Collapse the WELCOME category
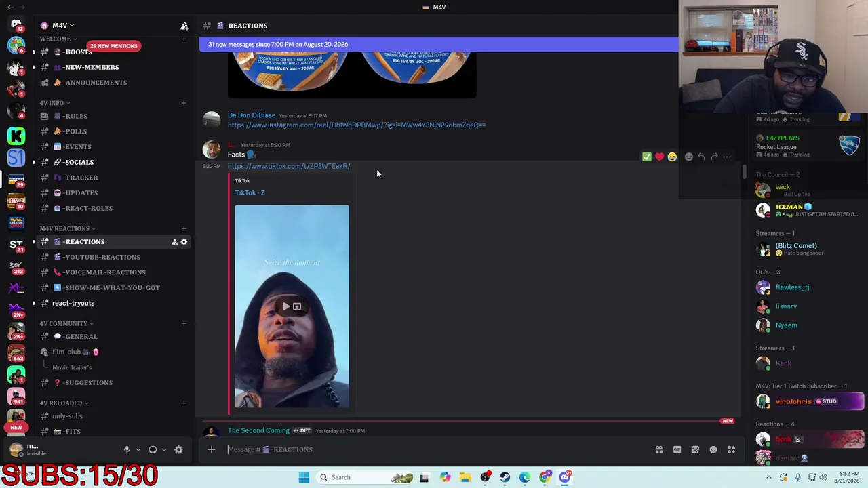The width and height of the screenshot is (868, 488). pyautogui.click(x=58, y=39)
